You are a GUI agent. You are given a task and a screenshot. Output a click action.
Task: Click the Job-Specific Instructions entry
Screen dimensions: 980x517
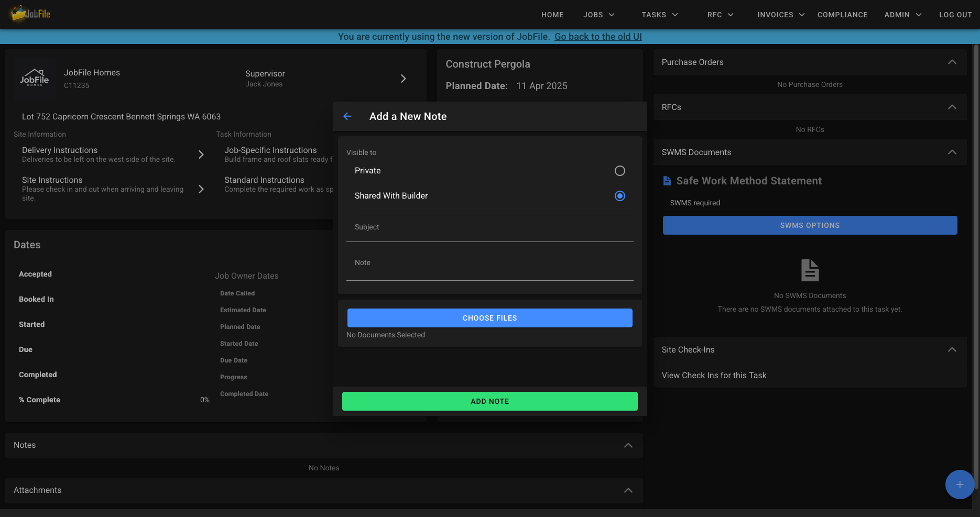[278, 155]
